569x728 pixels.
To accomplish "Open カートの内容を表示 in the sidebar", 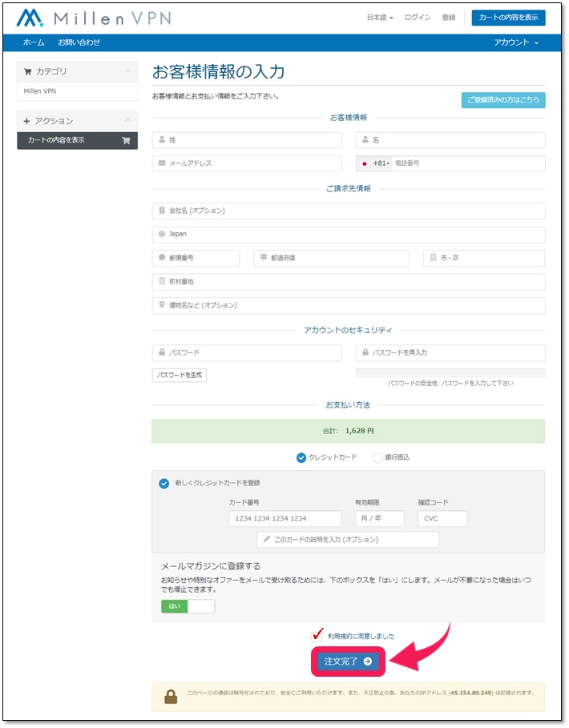I will [77, 140].
